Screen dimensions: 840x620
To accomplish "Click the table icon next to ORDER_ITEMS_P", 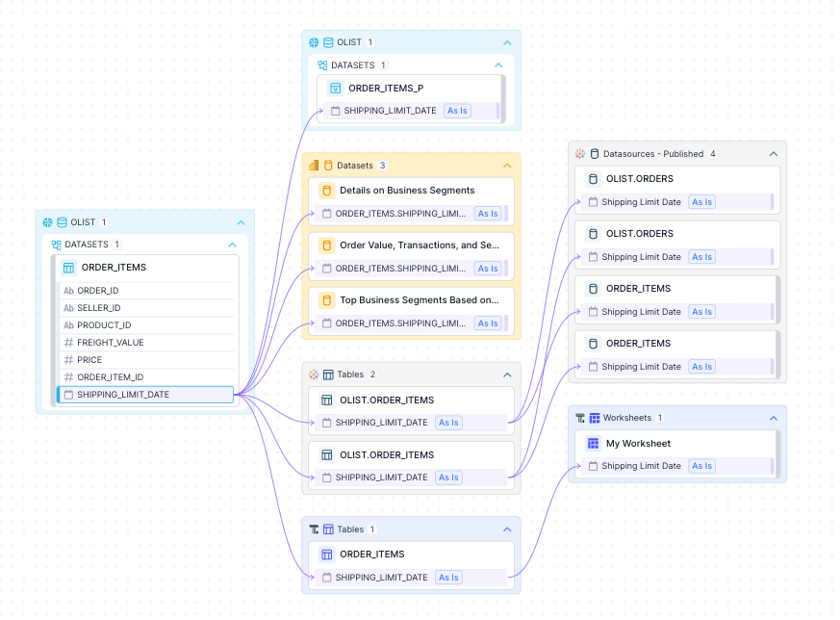I will click(335, 89).
